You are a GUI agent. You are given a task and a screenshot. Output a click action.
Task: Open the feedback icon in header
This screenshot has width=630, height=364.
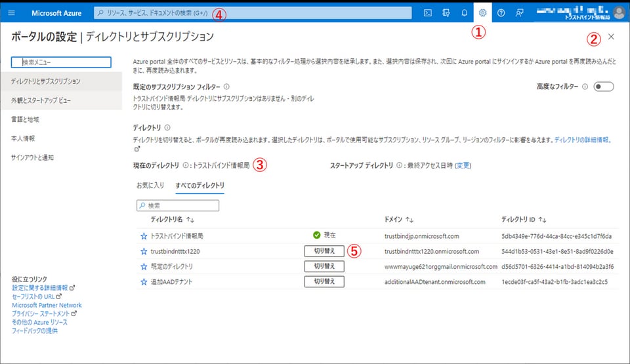(x=519, y=13)
